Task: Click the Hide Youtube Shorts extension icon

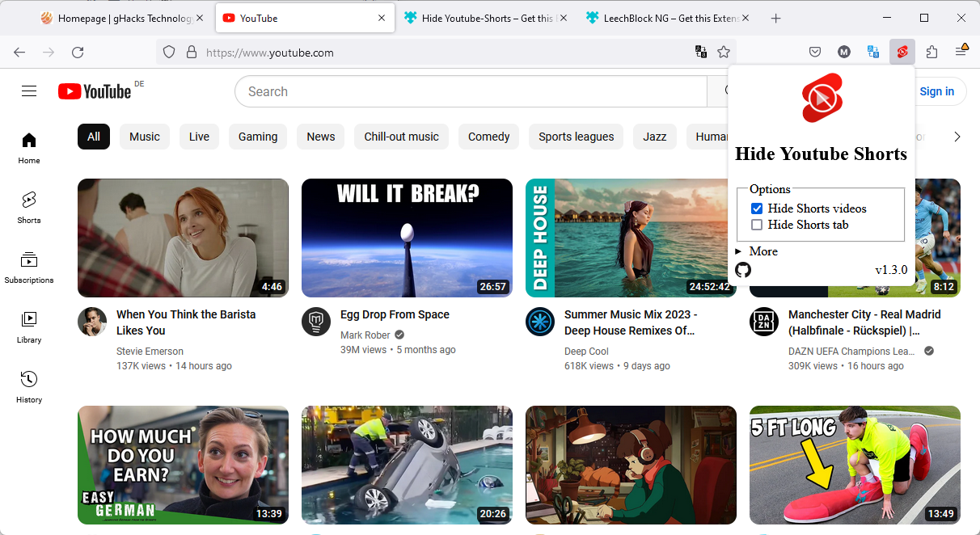Action: pos(902,51)
